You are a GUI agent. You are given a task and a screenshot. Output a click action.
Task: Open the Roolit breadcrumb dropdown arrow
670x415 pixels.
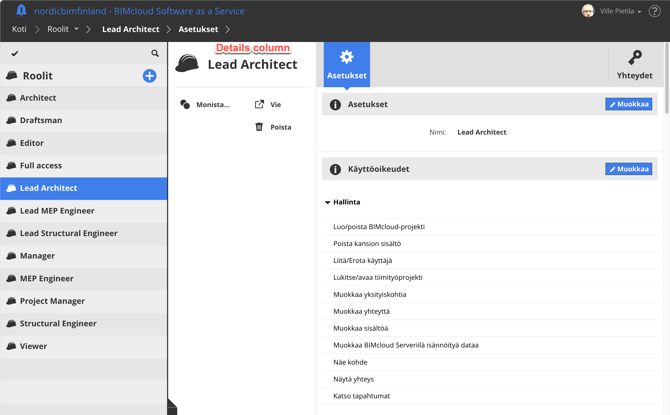(76, 29)
